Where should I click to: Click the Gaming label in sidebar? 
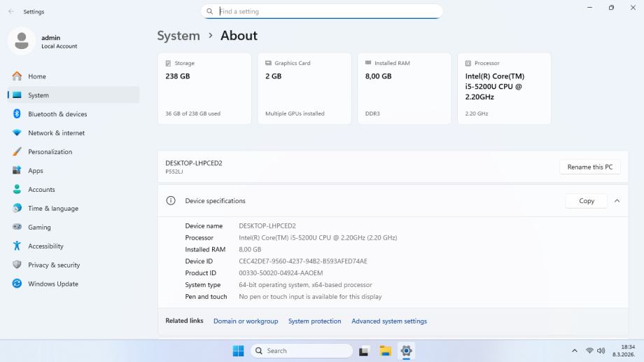(39, 228)
